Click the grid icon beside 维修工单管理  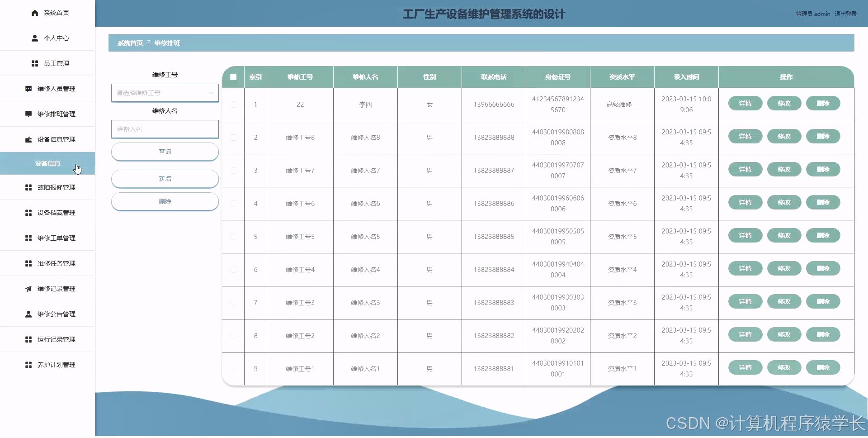(x=28, y=238)
